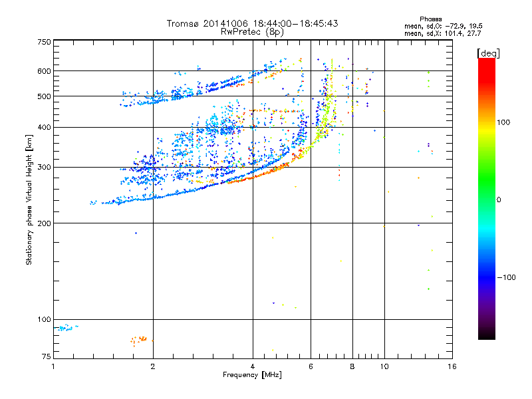Click the cyan echo cluster just below 100 km
The width and height of the screenshot is (532, 399).
point(66,328)
